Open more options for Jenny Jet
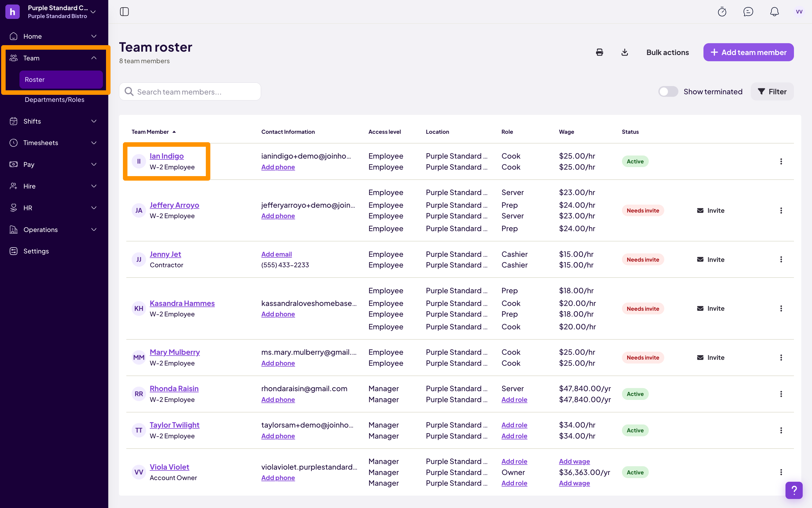 pyautogui.click(x=781, y=259)
